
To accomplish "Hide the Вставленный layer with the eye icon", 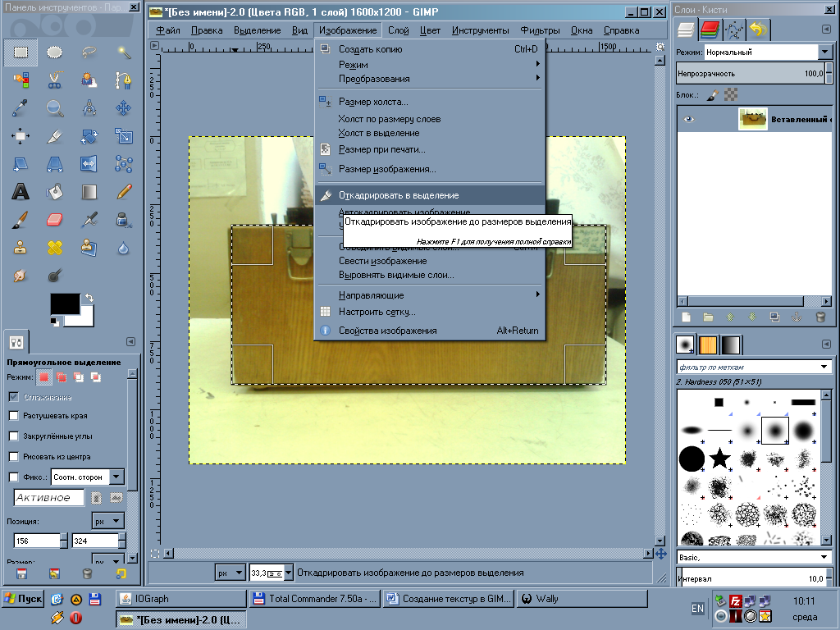I will 689,119.
